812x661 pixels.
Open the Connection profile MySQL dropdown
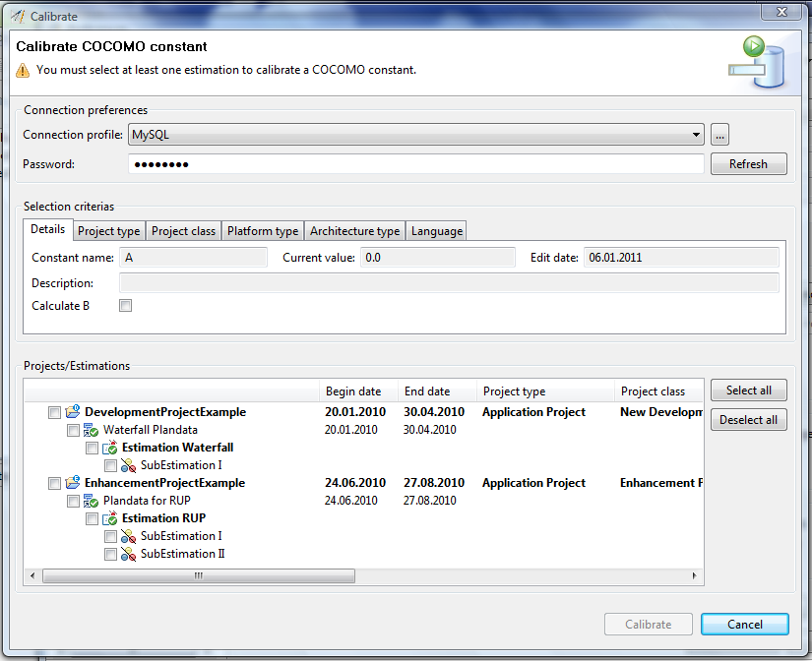click(415, 135)
